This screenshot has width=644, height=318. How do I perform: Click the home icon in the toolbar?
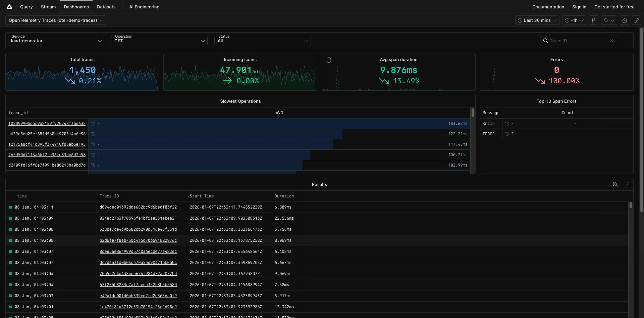pyautogui.click(x=625, y=20)
